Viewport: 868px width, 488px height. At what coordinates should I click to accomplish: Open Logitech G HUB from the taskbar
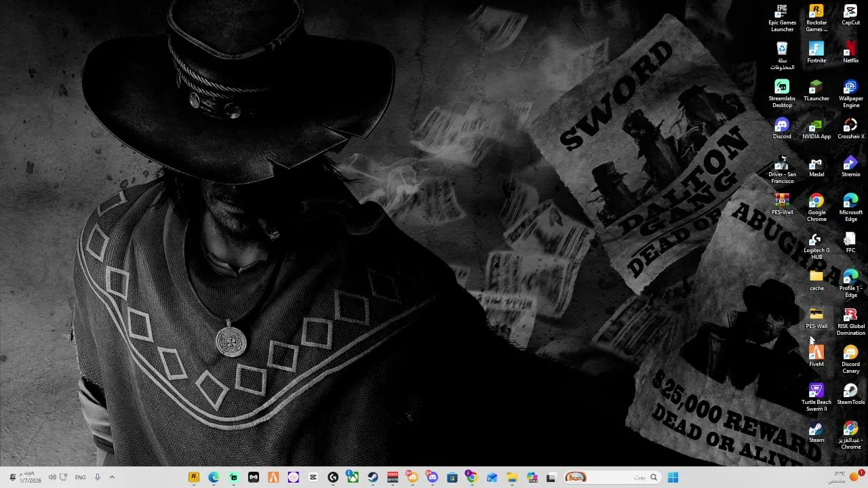click(x=333, y=477)
